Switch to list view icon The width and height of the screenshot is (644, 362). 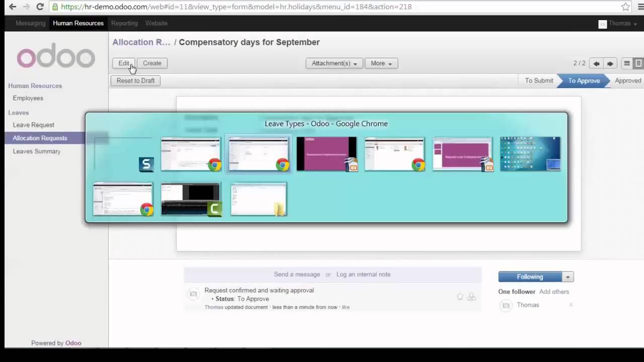627,63
